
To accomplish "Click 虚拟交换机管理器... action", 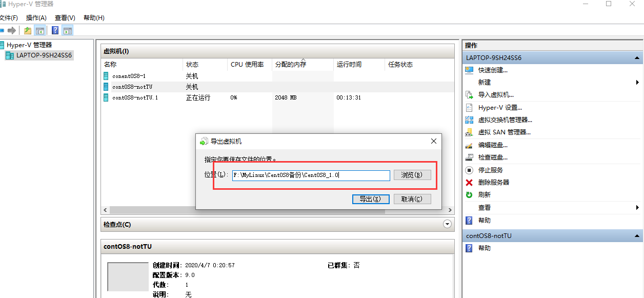I will point(505,120).
